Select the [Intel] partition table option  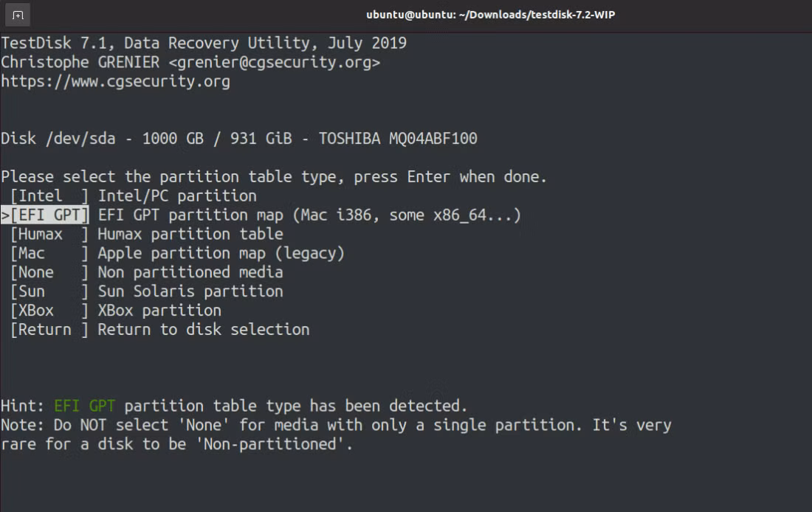(49, 196)
